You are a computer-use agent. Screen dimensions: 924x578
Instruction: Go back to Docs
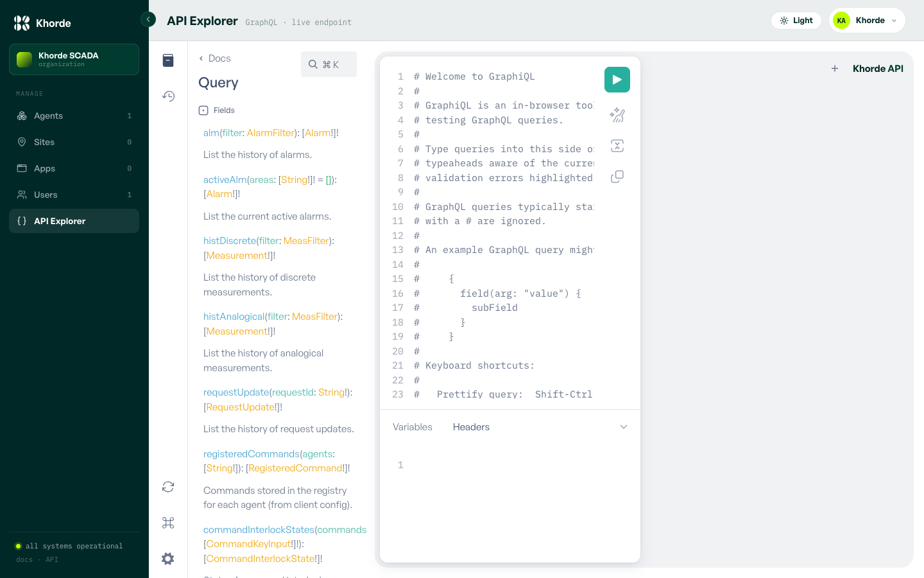214,58
